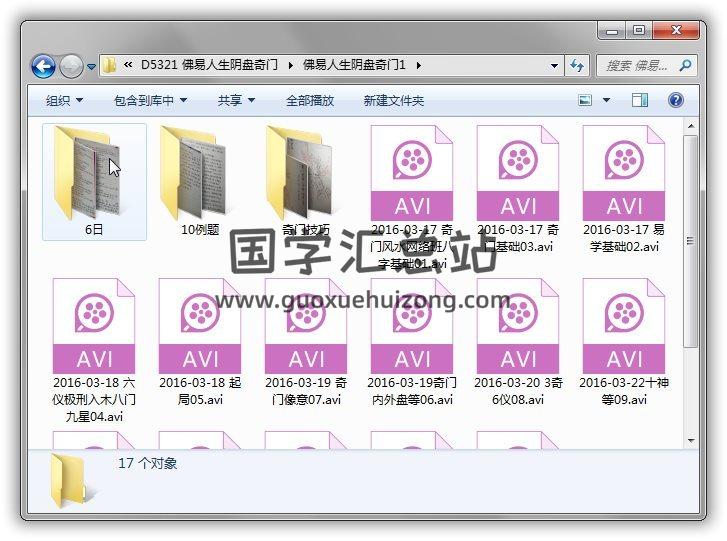Open the 共享 dropdown menu
Screen dimensions: 727x541
(x=236, y=101)
